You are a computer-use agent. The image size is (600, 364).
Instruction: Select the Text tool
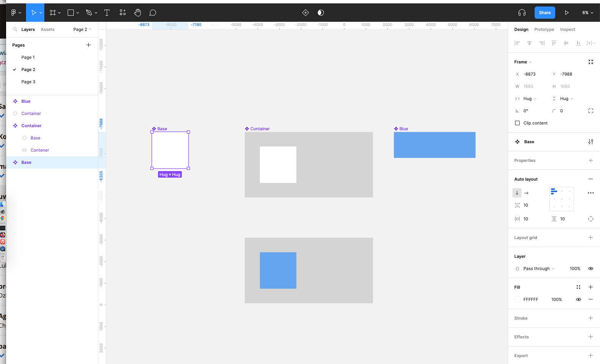click(107, 13)
